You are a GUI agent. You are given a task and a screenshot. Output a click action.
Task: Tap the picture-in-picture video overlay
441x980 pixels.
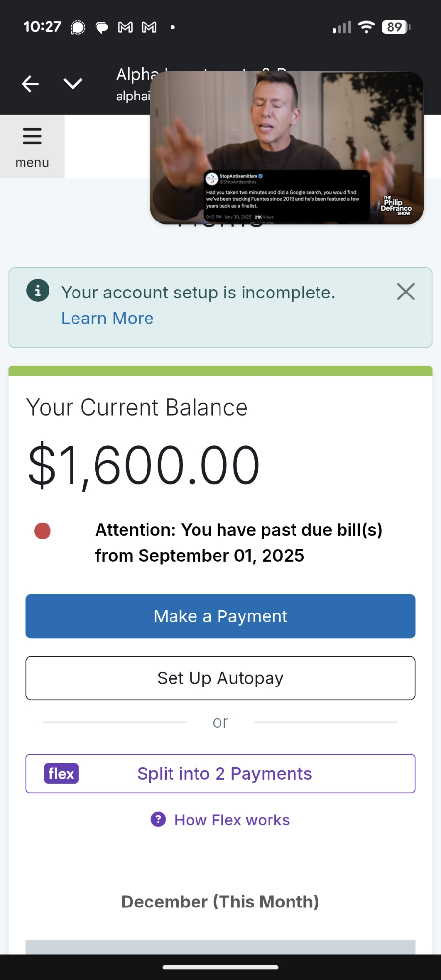click(287, 148)
